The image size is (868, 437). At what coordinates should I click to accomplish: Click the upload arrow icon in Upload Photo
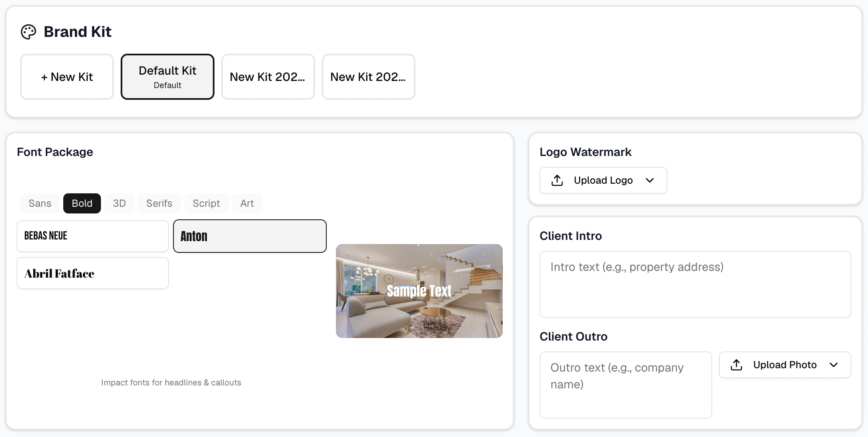[x=736, y=365]
